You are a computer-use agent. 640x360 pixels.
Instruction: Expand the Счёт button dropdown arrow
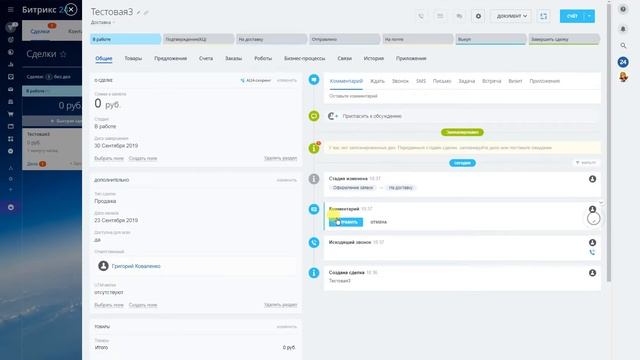coord(589,16)
